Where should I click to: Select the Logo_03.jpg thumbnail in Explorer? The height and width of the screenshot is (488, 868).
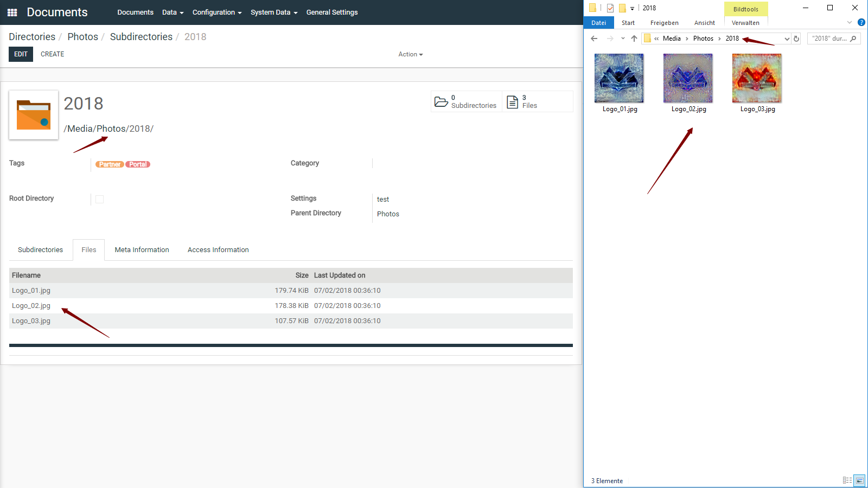[757, 83]
